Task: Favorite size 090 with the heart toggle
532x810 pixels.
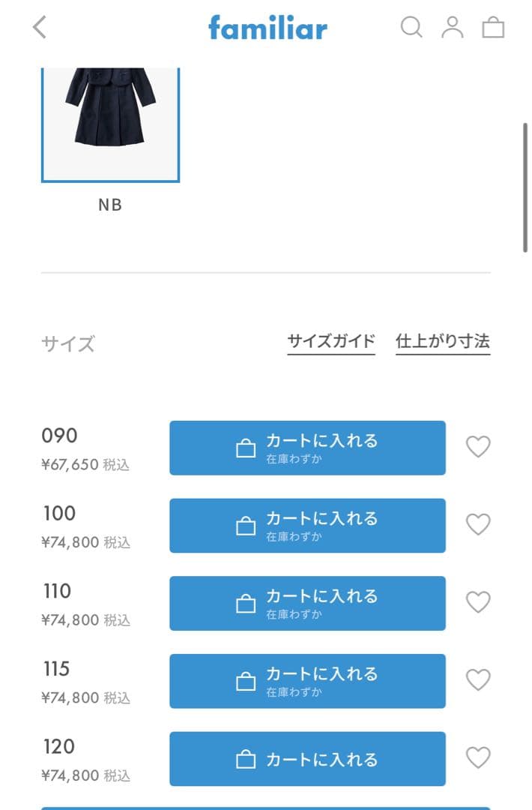Action: coord(478,447)
